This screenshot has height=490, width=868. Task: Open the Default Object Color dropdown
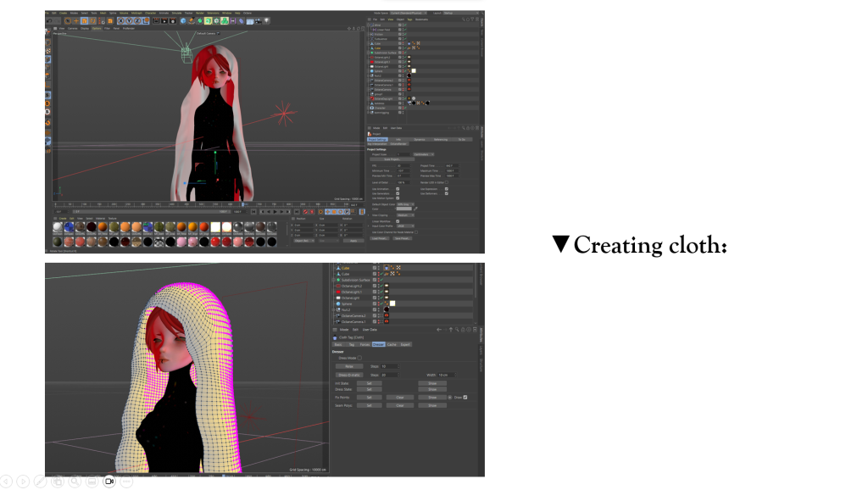pyautogui.click(x=405, y=204)
